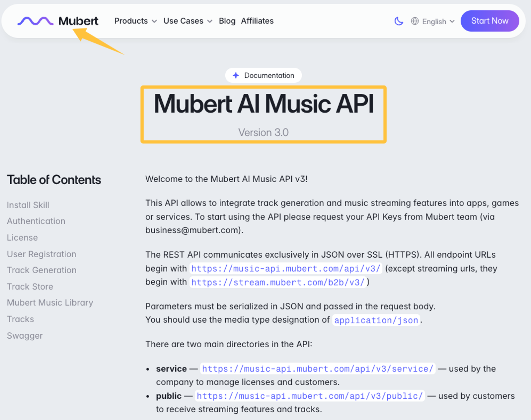Click the Mubert brand name
The image size is (531, 420).
pos(78,21)
